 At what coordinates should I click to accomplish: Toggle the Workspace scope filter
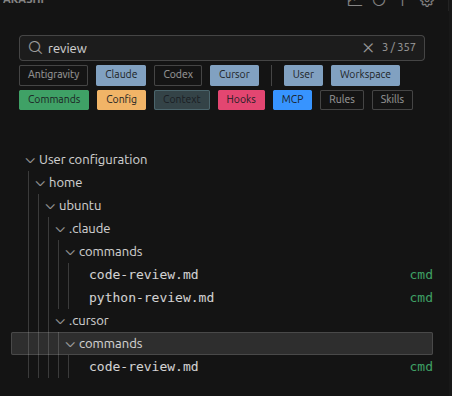365,75
